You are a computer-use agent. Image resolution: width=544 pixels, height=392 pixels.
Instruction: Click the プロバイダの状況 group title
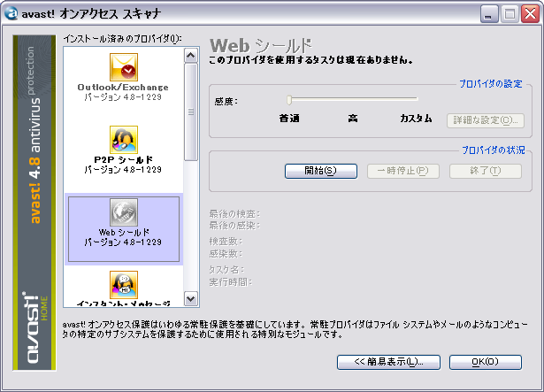pos(494,150)
